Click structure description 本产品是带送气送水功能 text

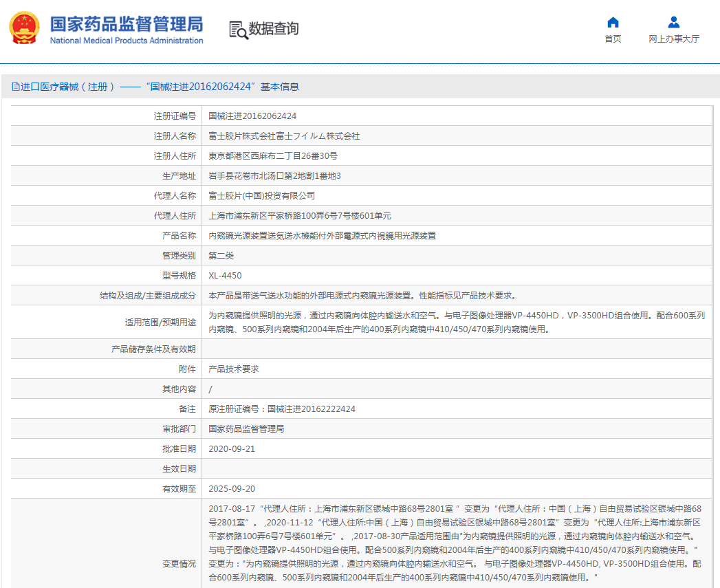coord(363,296)
